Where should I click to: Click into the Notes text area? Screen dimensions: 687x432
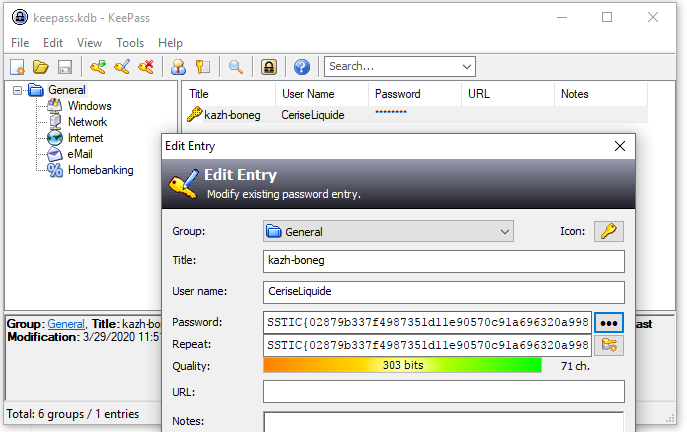[444, 421]
